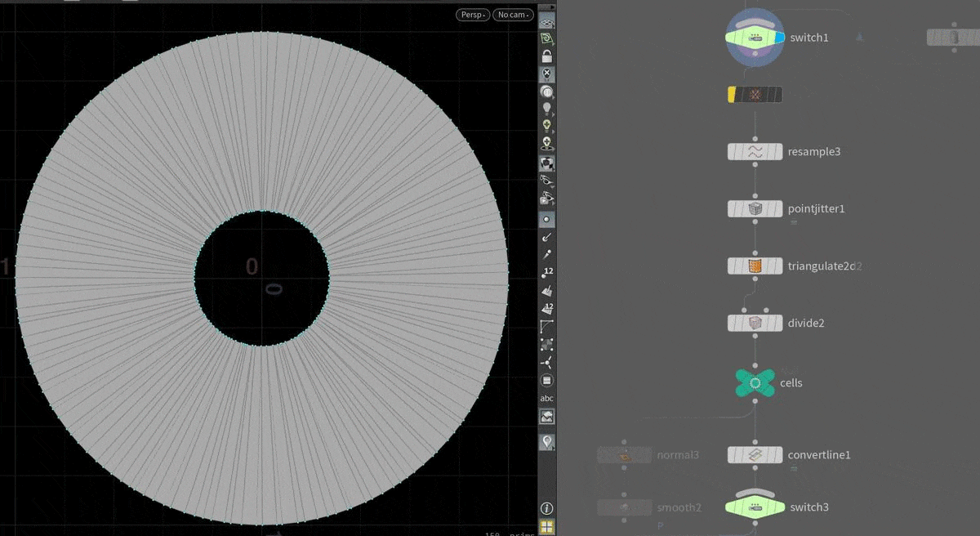Select the triangulate2d node icon
980x536 pixels.
pyautogui.click(x=755, y=266)
